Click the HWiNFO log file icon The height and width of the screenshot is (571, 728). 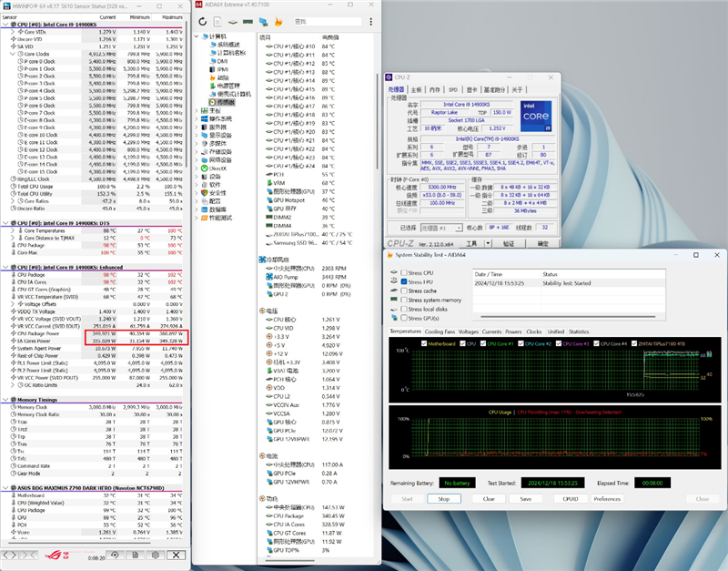[135, 555]
